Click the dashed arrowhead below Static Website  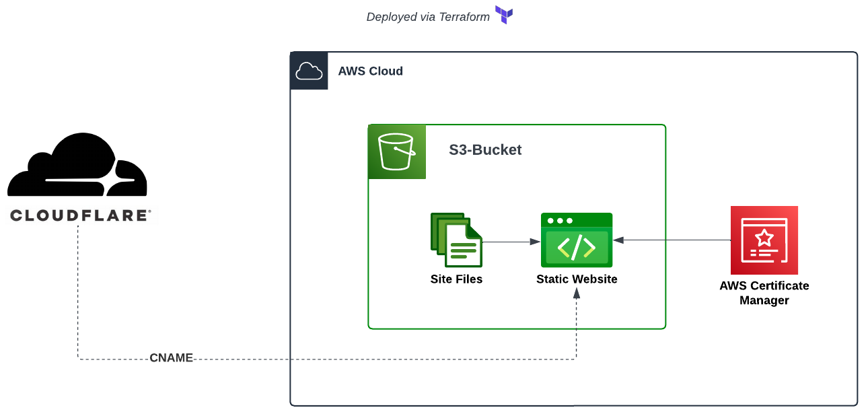tap(577, 294)
